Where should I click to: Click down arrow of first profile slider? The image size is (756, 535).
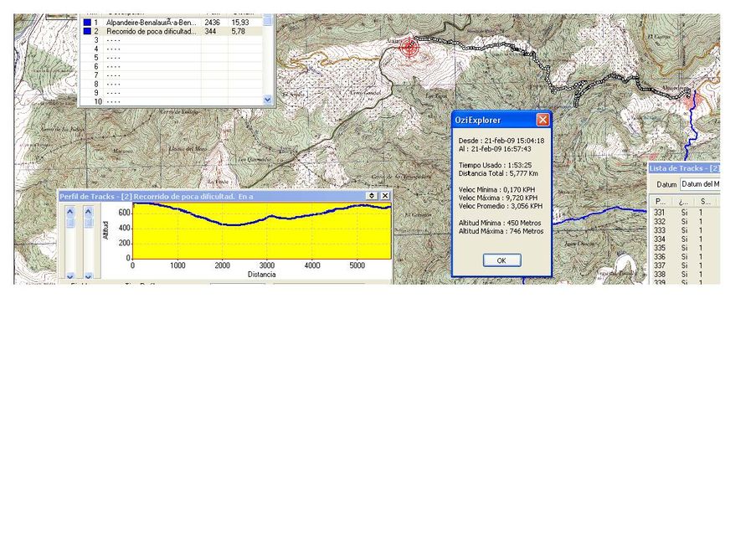(x=70, y=276)
